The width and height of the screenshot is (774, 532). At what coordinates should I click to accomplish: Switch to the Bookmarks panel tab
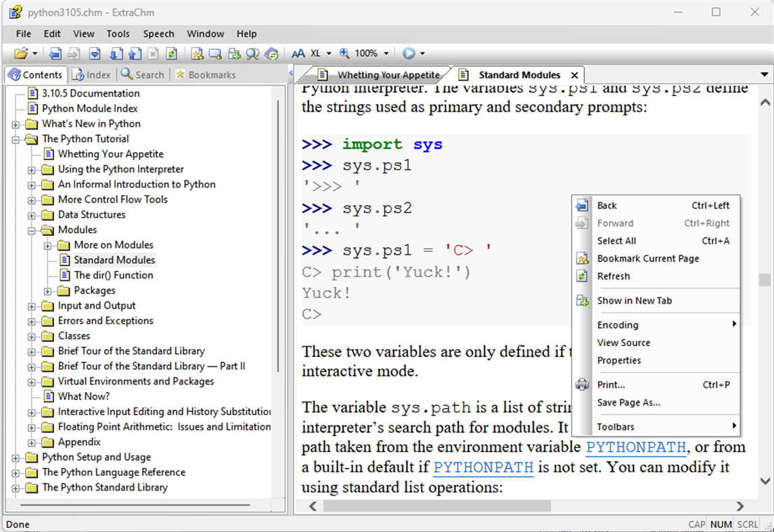[206, 74]
